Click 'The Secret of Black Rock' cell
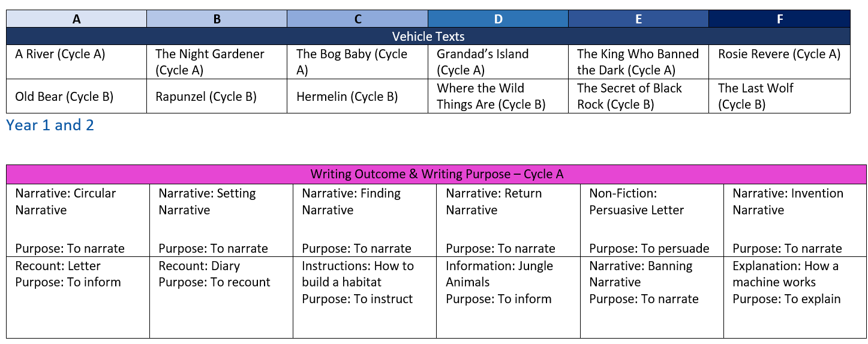Screen dimensions: 868x344 point(629,96)
